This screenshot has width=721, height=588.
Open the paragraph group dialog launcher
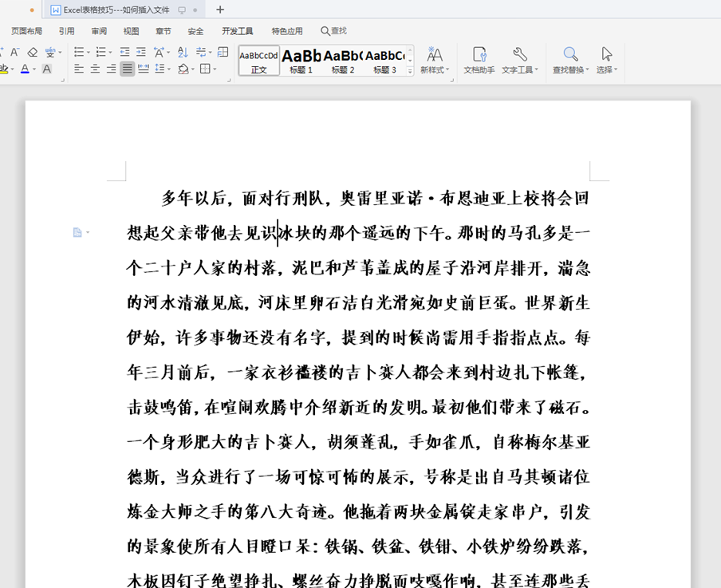[229, 81]
